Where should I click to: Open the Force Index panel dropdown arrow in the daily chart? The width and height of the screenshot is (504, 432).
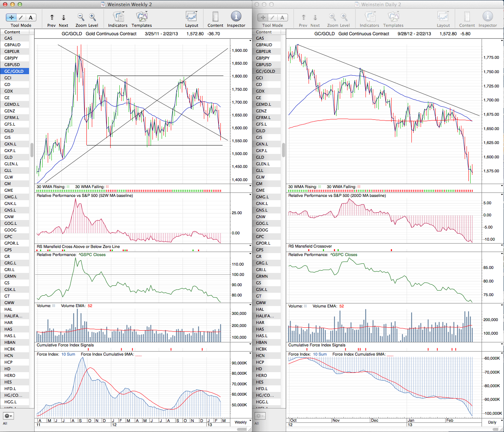[x=502, y=354]
